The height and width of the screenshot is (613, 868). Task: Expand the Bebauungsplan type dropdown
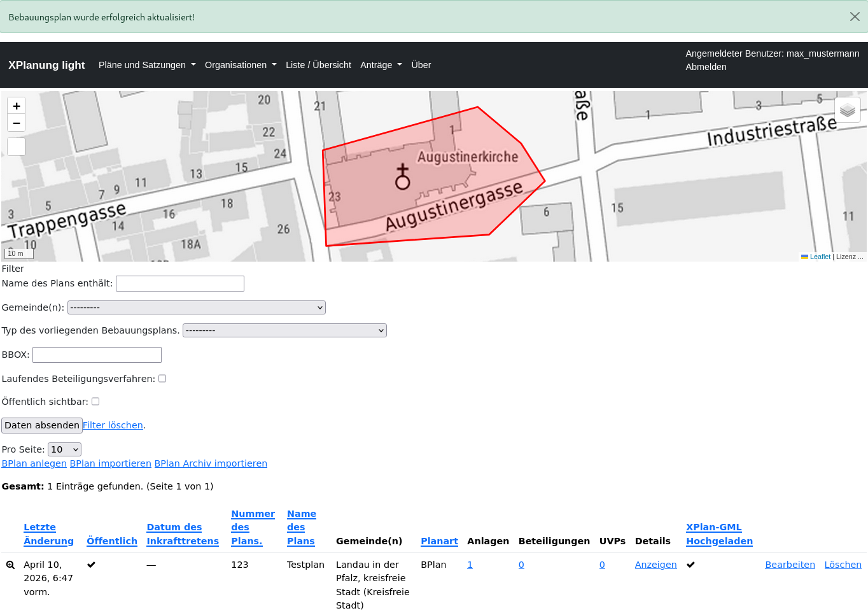tap(284, 330)
